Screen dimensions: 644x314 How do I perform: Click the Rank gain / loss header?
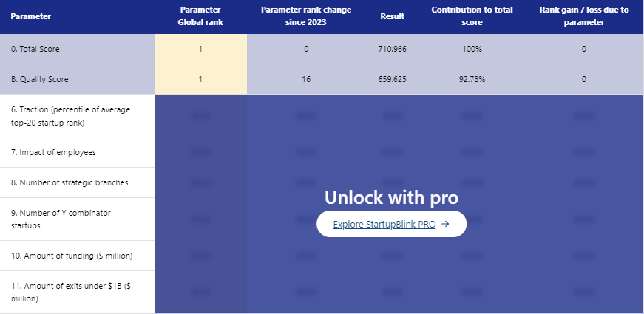pos(583,16)
